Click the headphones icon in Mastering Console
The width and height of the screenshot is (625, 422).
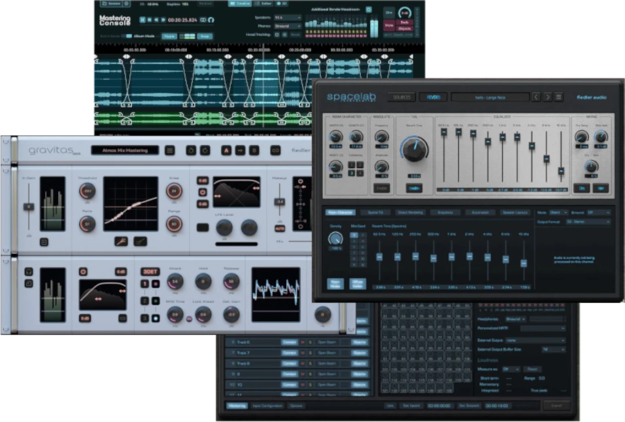pos(211,20)
